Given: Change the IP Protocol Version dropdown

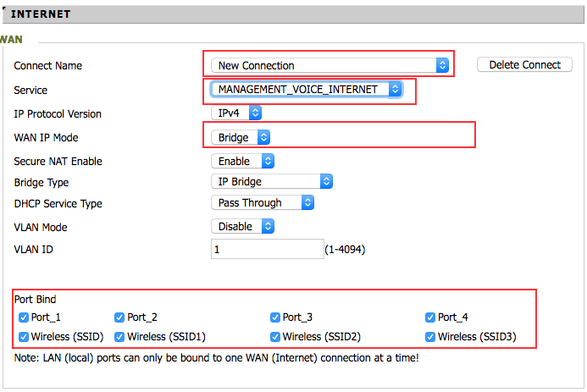Looking at the screenshot, I should pos(236,113).
